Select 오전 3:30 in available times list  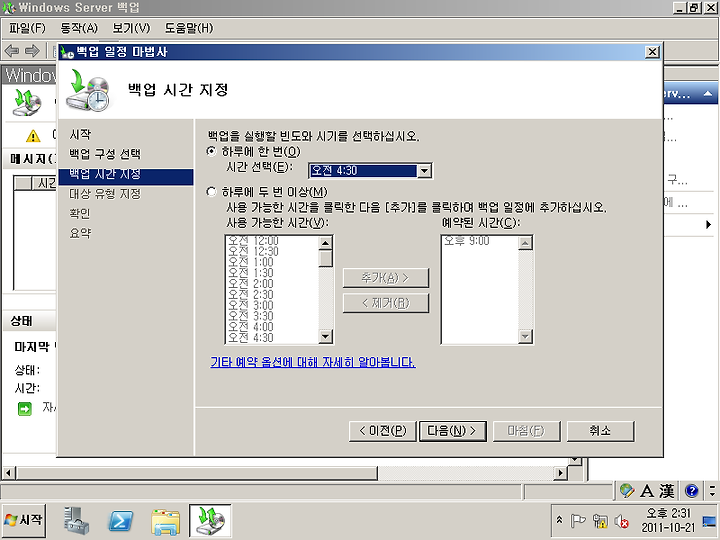(251, 316)
